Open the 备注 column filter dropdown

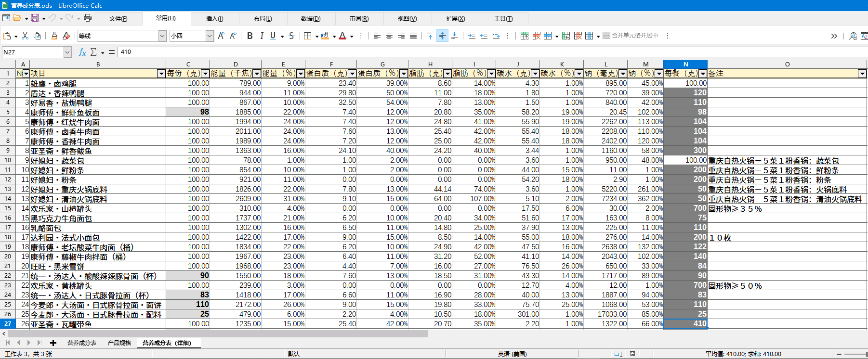862,74
